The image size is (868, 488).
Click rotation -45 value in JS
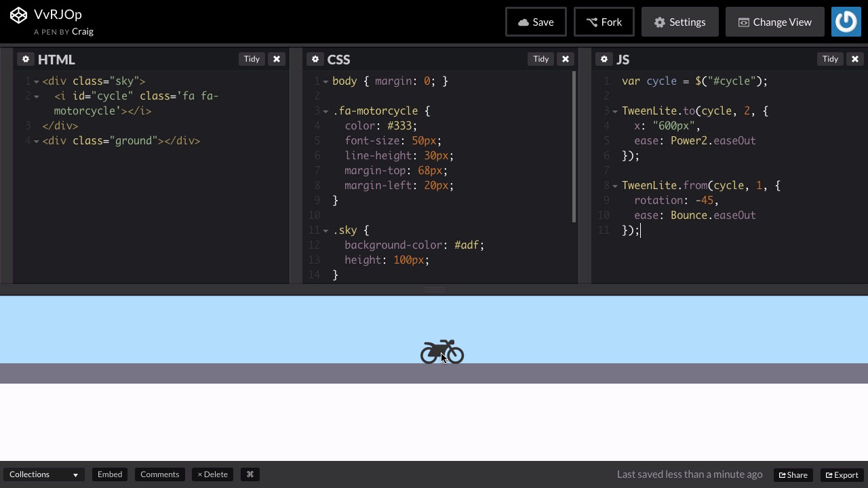point(705,200)
